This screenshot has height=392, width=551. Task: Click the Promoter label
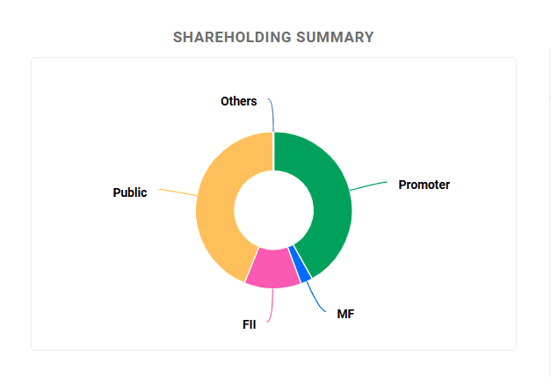pyautogui.click(x=424, y=185)
